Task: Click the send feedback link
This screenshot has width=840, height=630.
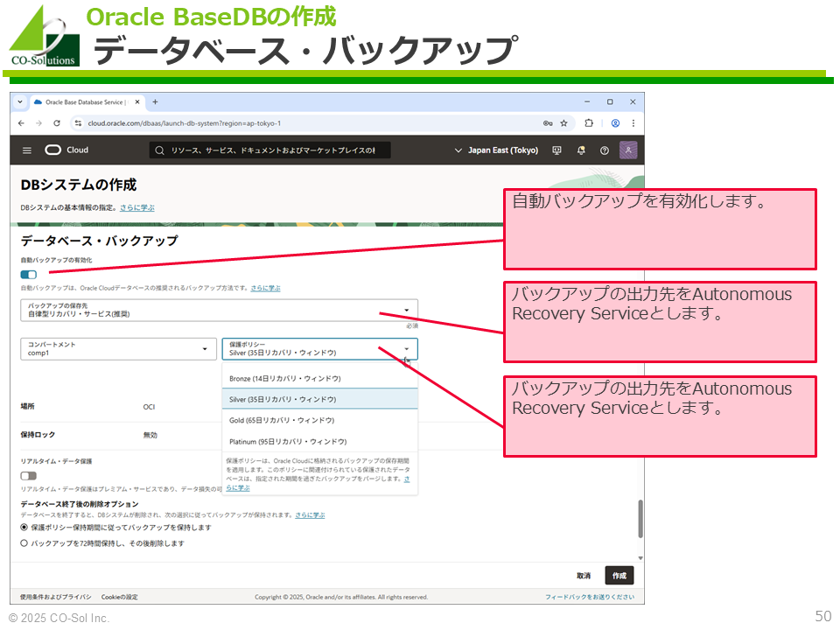Action: pyautogui.click(x=589, y=597)
